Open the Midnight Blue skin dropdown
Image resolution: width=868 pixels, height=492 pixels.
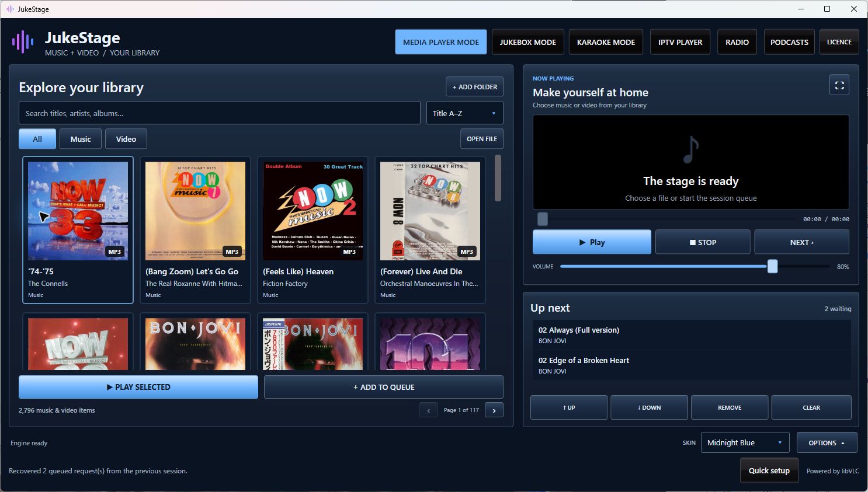(x=745, y=443)
